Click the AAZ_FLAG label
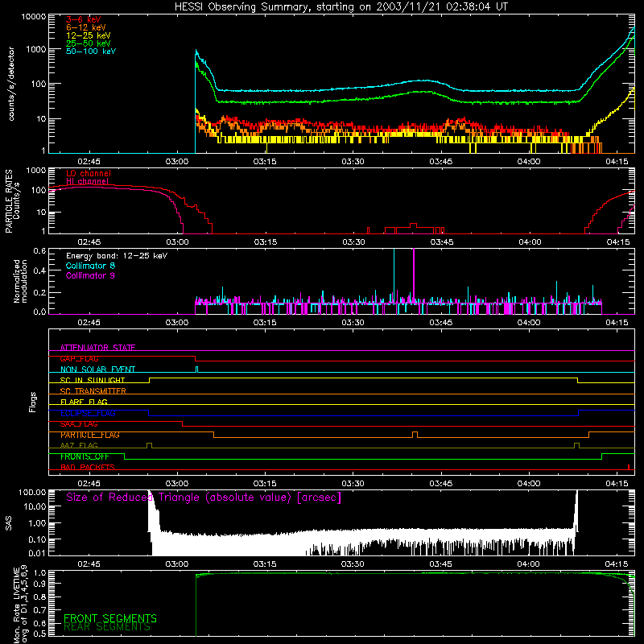Viewport: 644px width, 644px height. 79,445
